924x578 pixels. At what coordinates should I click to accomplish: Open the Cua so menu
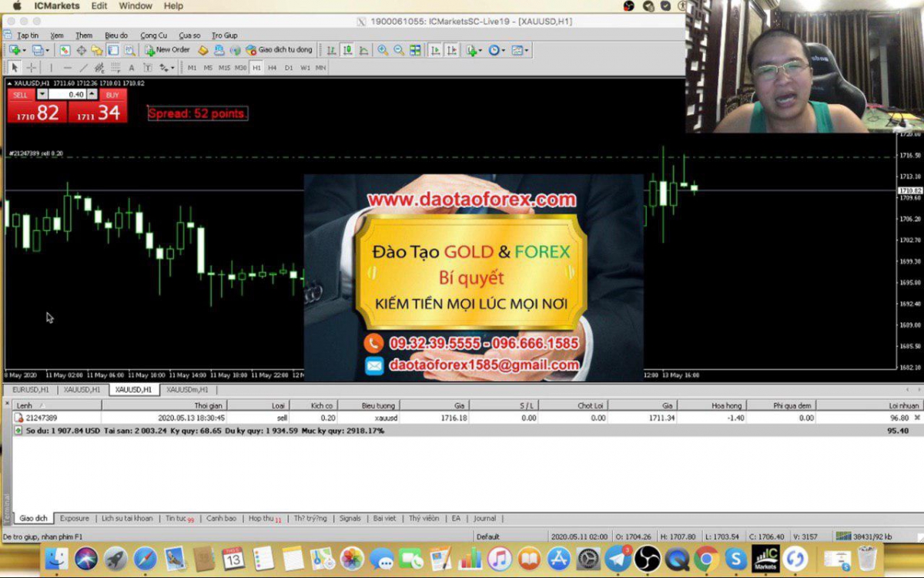coord(189,35)
